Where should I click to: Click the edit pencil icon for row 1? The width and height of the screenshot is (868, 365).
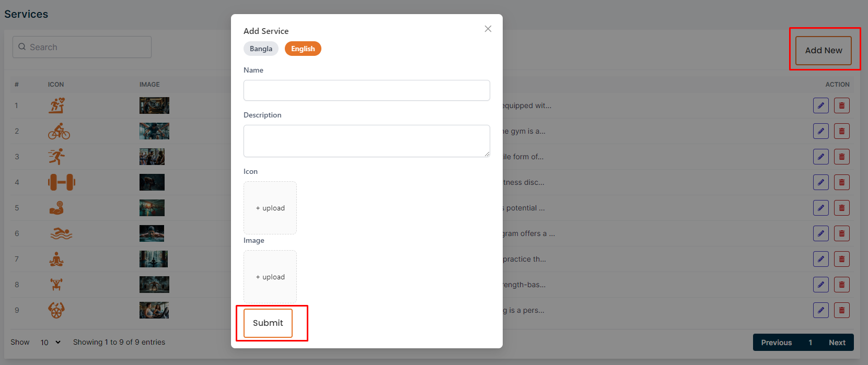(x=820, y=105)
